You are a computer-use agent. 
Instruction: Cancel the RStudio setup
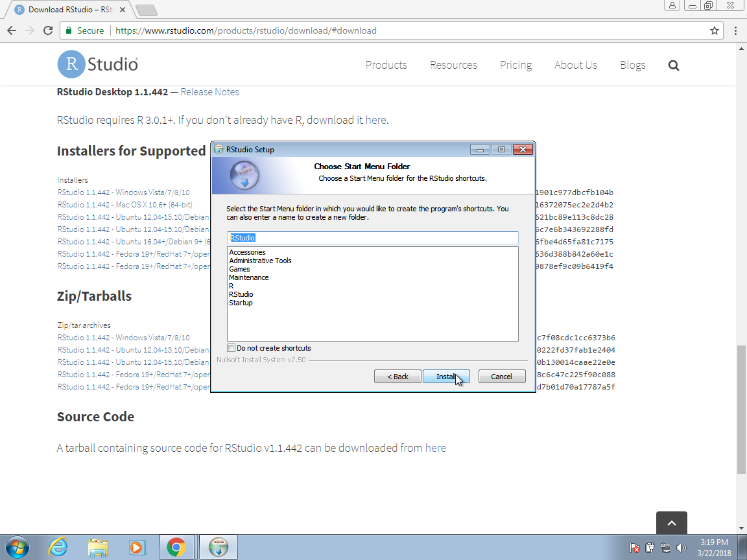tap(501, 377)
